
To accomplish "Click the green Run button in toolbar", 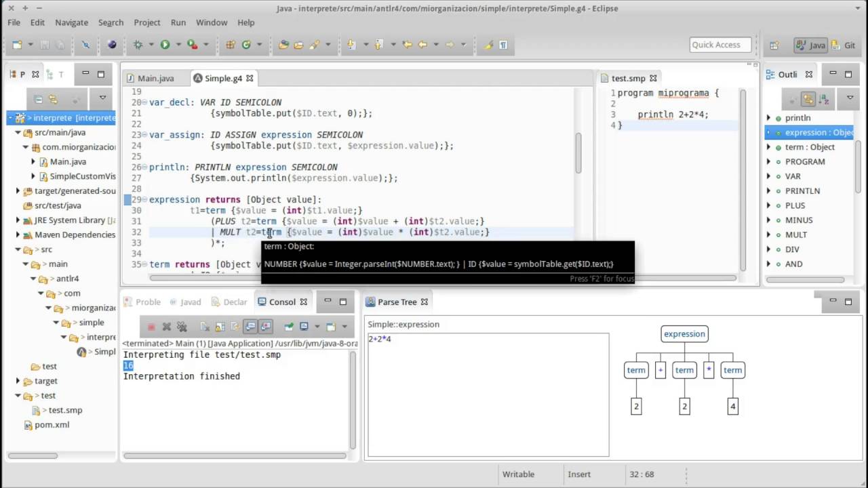I will pos(165,45).
